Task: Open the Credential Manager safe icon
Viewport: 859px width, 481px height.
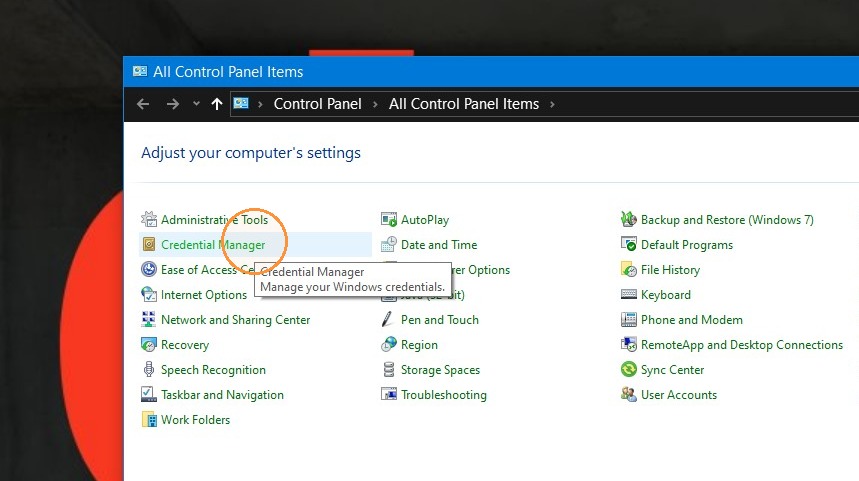Action: tap(148, 245)
